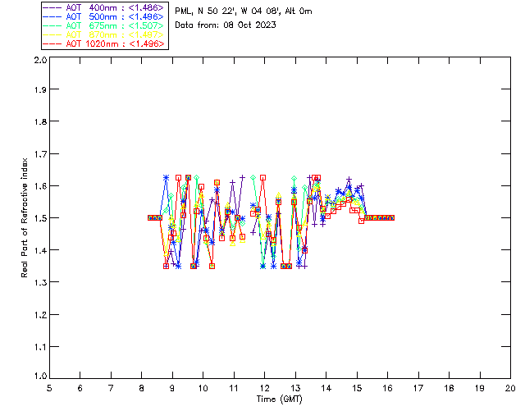Click the 1.4 y-axis label
Screen dimensions: 525x420
(x=40, y=250)
